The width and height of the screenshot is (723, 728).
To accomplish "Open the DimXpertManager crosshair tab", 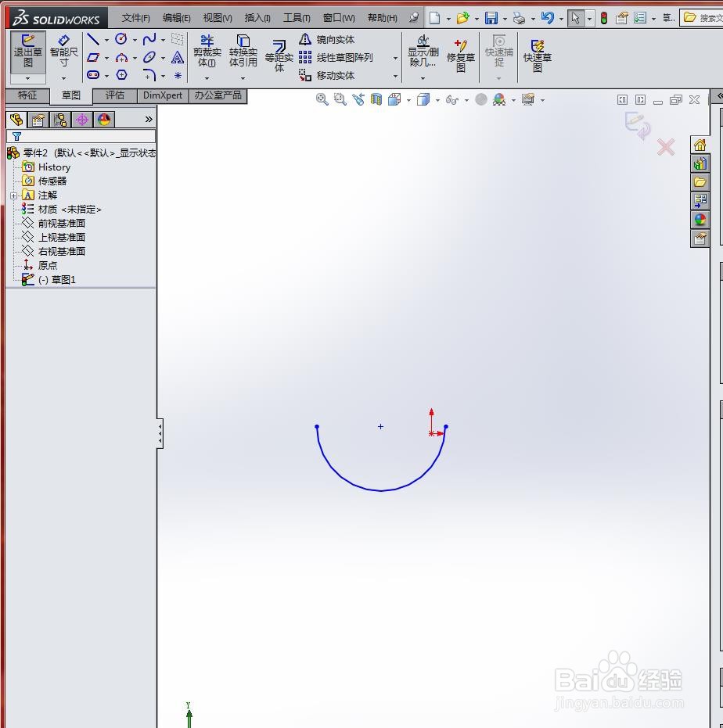I will tap(82, 120).
